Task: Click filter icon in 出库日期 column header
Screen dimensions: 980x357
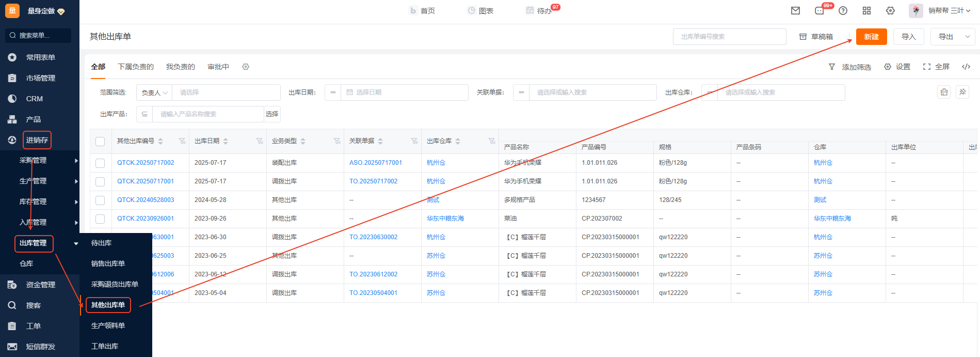Action: point(260,141)
